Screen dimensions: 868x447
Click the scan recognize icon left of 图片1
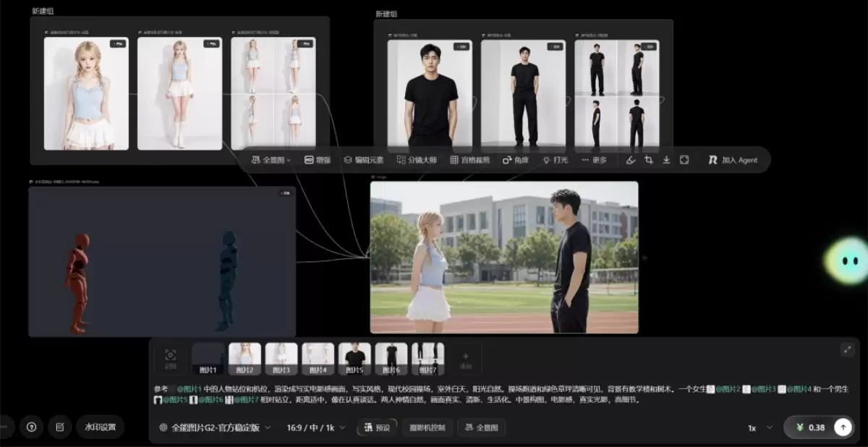point(171,358)
